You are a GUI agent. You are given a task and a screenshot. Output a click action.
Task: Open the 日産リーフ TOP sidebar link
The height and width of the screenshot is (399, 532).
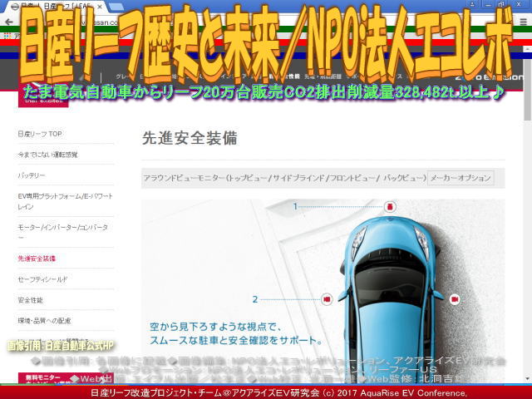click(x=40, y=134)
